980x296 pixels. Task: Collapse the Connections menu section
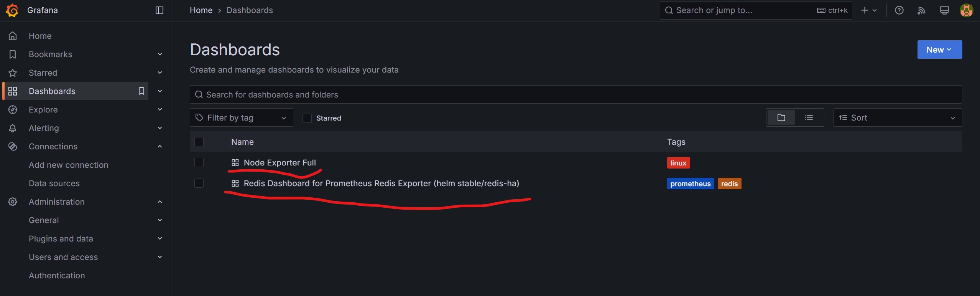click(160, 146)
